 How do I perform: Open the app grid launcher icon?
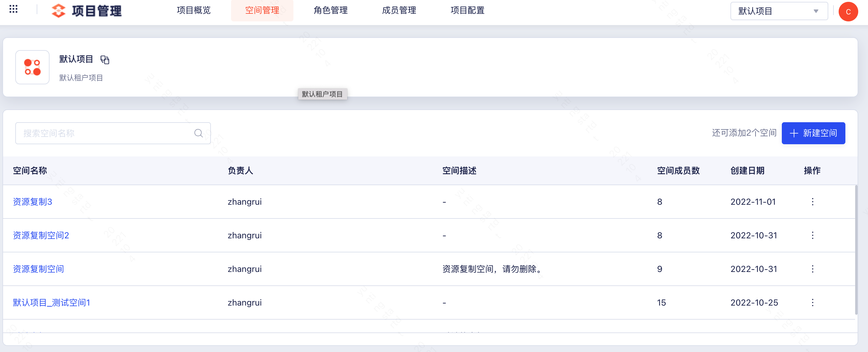13,9
